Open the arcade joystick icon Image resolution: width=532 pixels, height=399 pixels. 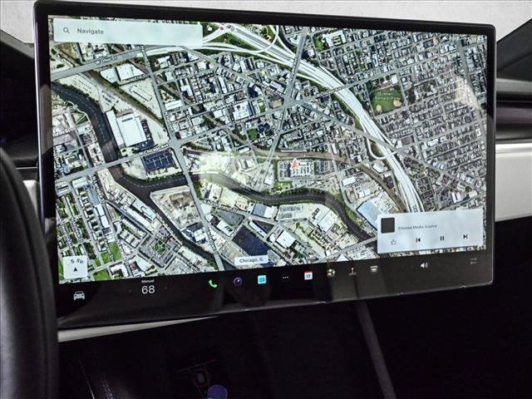click(x=352, y=271)
